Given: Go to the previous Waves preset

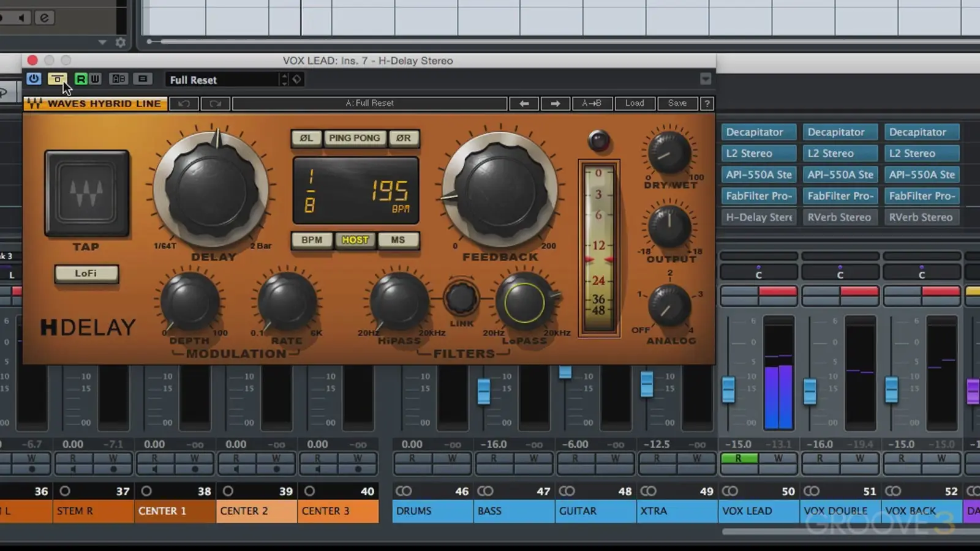Looking at the screenshot, I should (524, 103).
